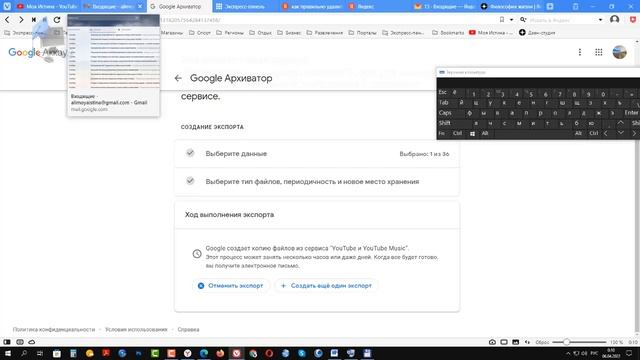Image resolution: width=640 pixels, height=360 pixels.
Task: Open the Windows notification center
Action: click(x=629, y=353)
